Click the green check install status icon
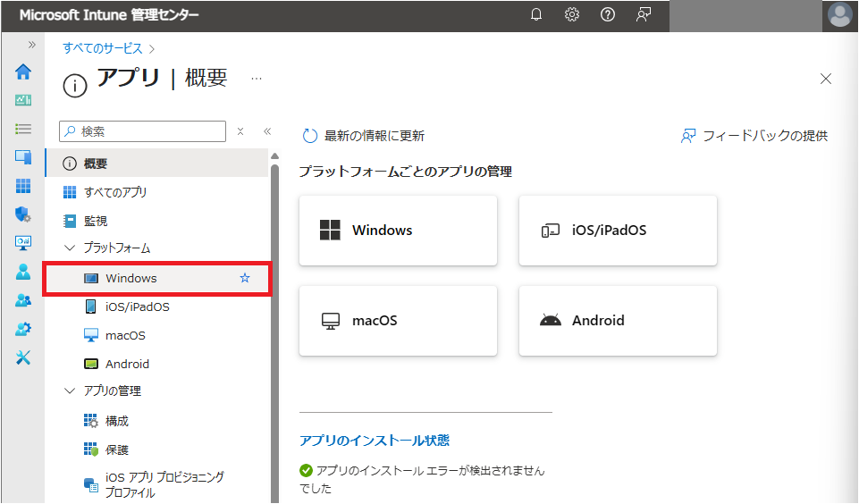Screen dimensions: 859x504 tap(306, 471)
